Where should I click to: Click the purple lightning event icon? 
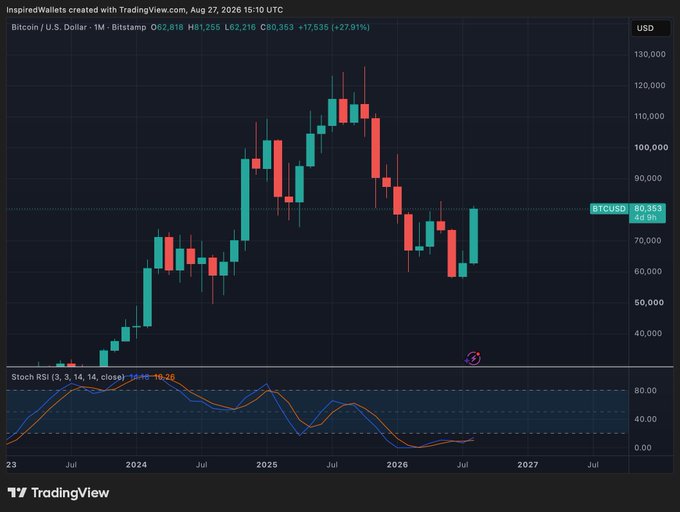[473, 359]
